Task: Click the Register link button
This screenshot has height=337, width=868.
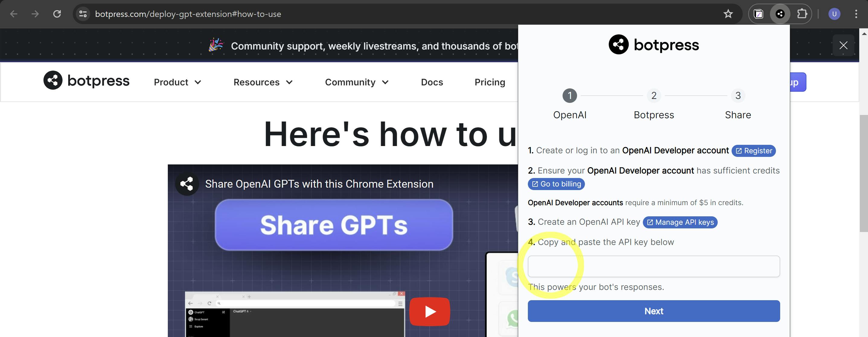Action: pos(753,151)
